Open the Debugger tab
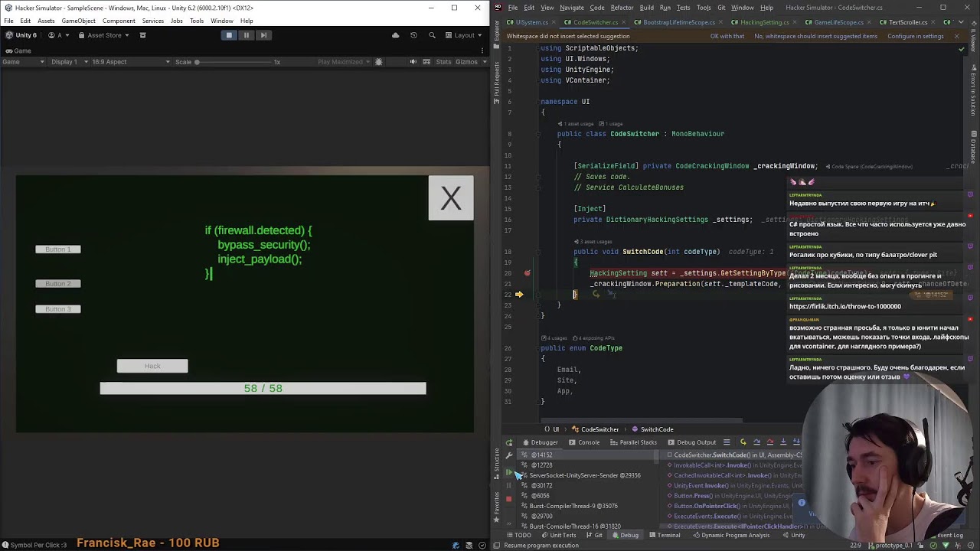980x551 pixels. [x=540, y=442]
